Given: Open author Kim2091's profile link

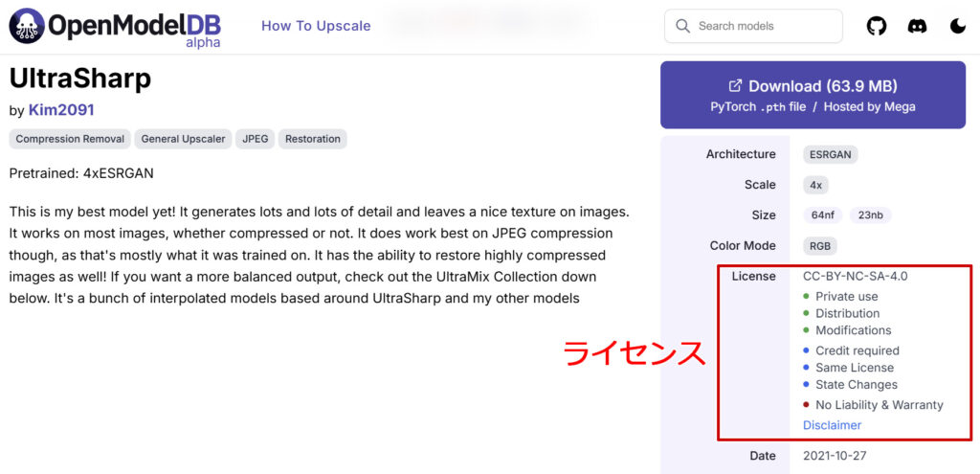Looking at the screenshot, I should [61, 110].
